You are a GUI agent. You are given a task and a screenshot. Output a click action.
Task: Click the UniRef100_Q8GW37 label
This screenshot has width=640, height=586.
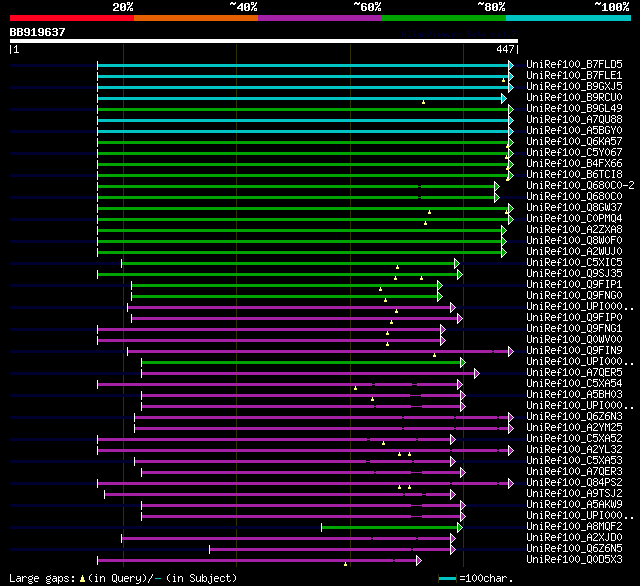(574, 208)
